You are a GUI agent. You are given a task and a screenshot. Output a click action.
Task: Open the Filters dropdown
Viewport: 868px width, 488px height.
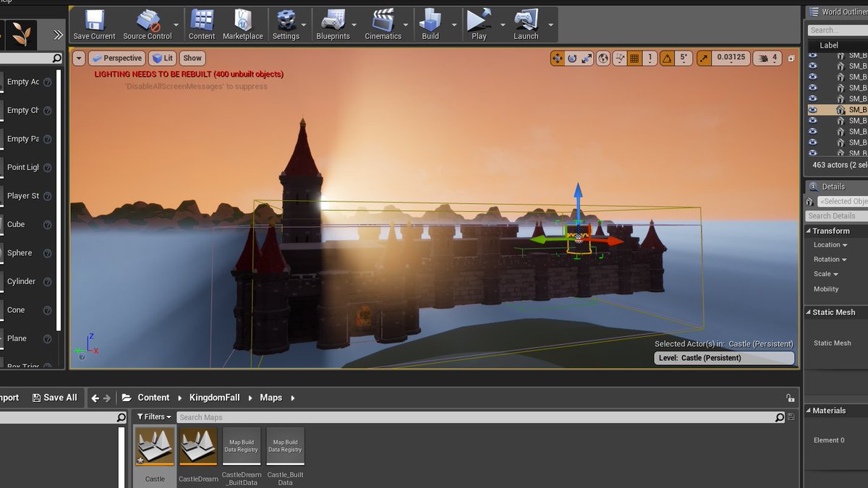(154, 417)
